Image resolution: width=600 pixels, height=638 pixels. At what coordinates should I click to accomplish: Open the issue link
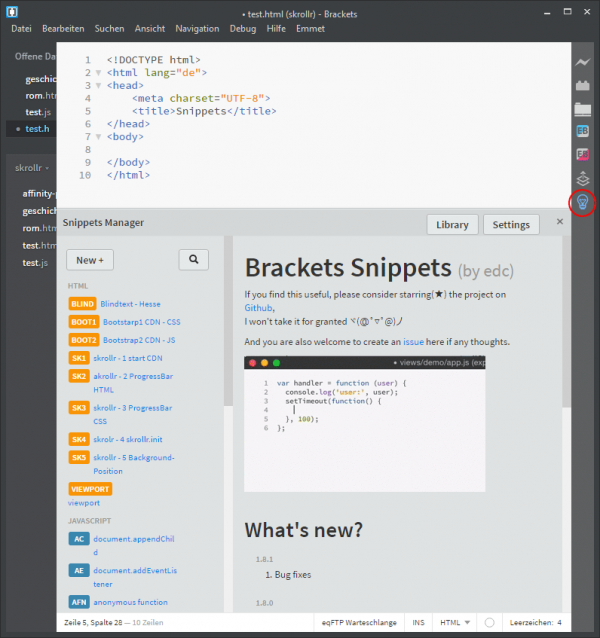click(x=413, y=342)
